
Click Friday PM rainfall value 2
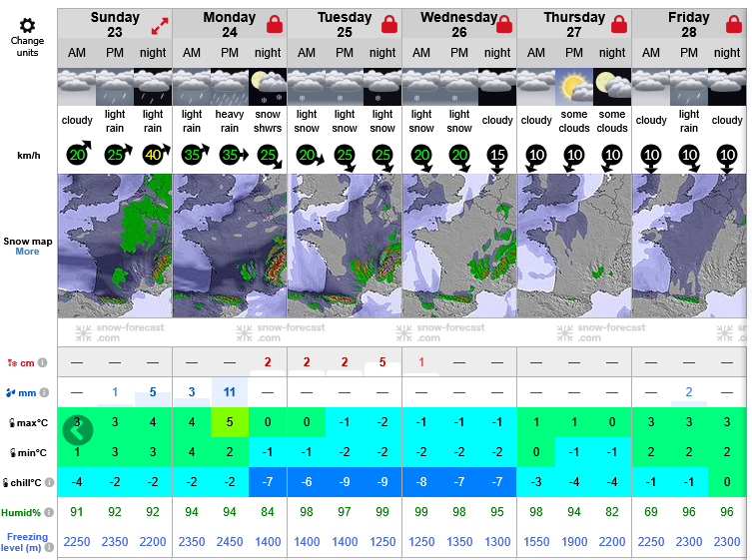689,392
